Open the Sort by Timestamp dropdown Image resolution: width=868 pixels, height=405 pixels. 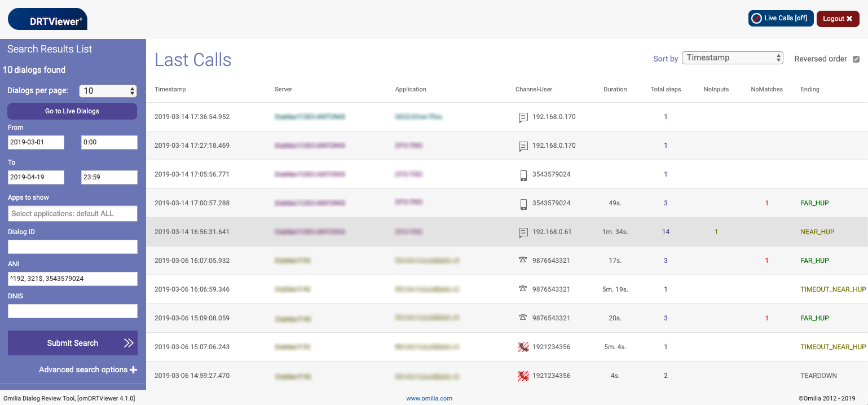(x=732, y=57)
